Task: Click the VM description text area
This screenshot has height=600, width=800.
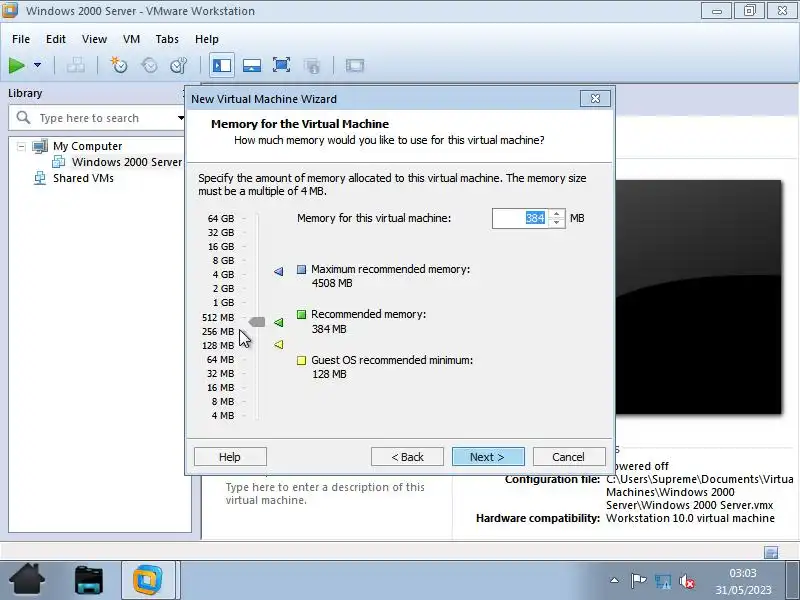Action: pyautogui.click(x=326, y=494)
